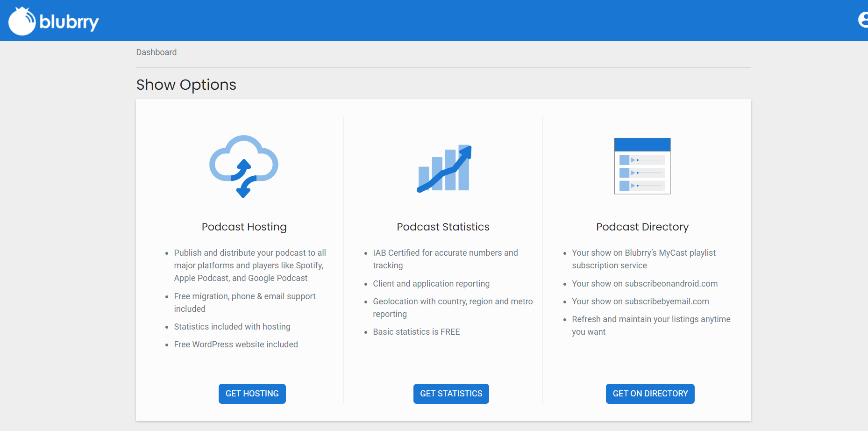Click the Podcast Directory title

tap(642, 227)
